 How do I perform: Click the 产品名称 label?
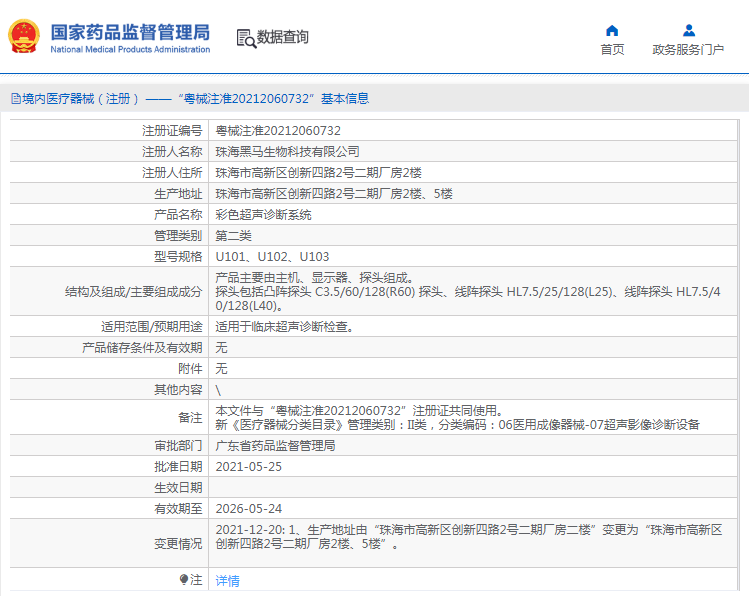[178, 215]
